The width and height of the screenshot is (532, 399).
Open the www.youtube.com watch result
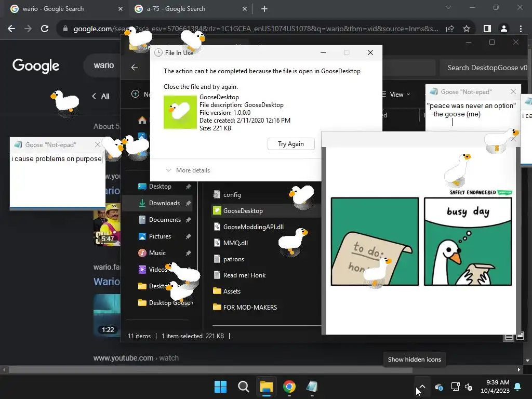136,358
